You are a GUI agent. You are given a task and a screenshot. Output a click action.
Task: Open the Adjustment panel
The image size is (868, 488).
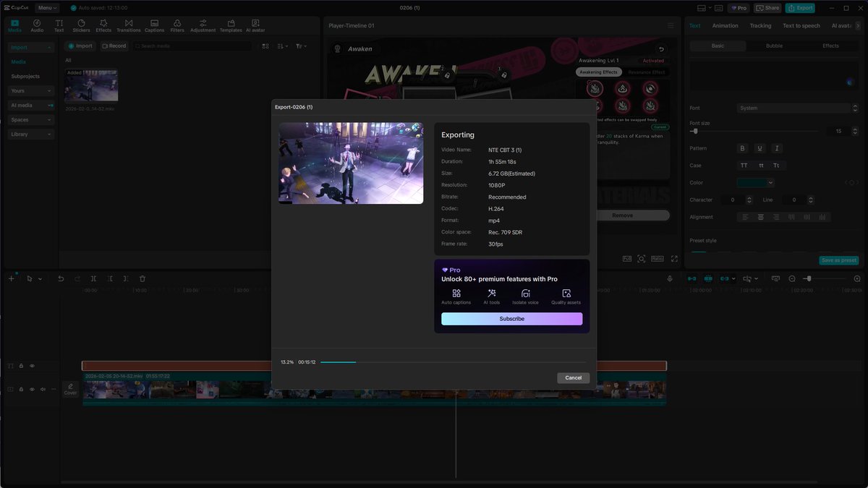203,26
